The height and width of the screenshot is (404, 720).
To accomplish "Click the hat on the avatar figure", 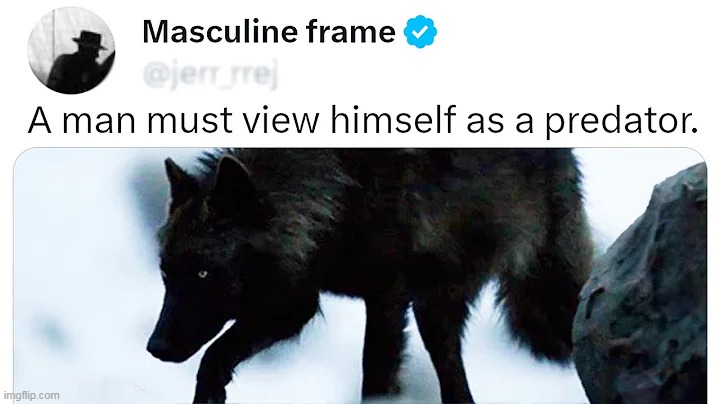I will click(89, 40).
